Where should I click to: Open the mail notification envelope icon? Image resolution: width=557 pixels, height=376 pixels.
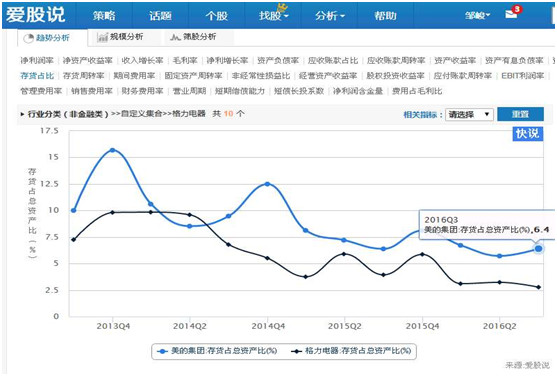511,14
